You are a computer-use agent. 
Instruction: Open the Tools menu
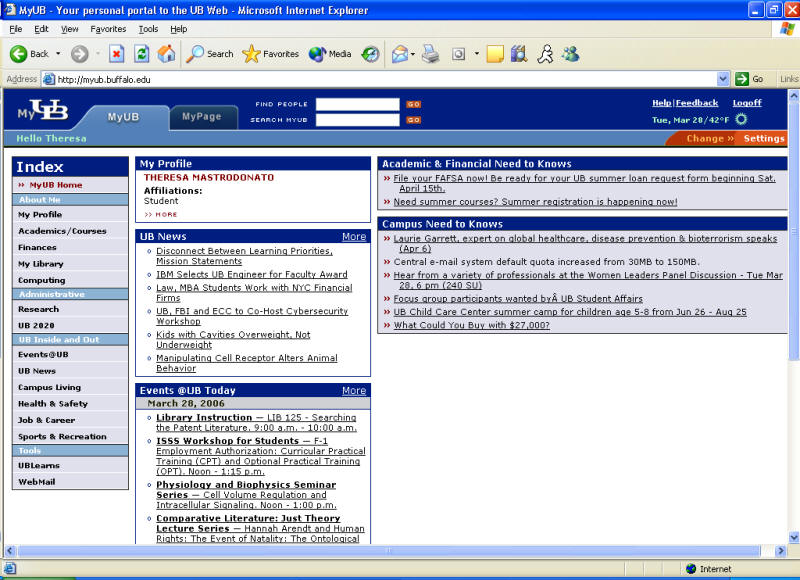[148, 29]
